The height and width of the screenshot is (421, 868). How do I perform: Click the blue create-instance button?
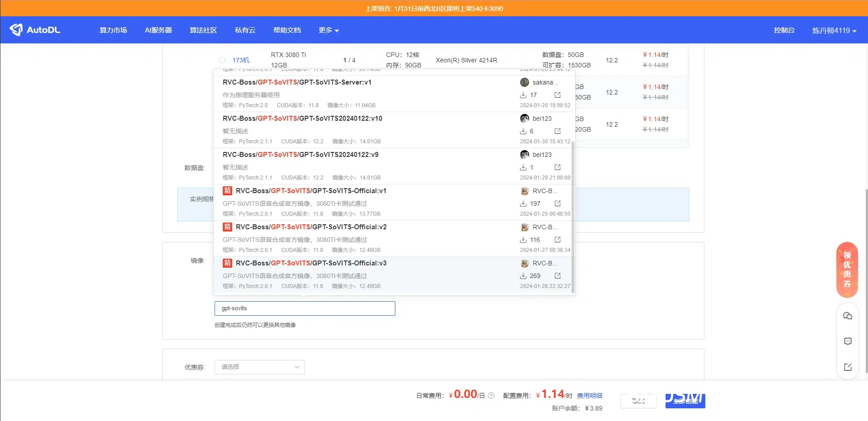[685, 401]
